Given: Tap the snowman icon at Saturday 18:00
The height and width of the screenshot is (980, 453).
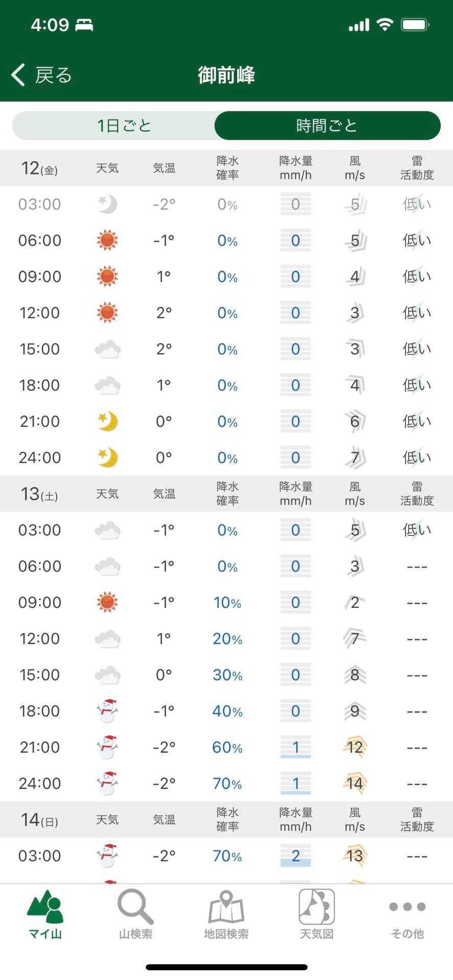Looking at the screenshot, I should pyautogui.click(x=107, y=711).
